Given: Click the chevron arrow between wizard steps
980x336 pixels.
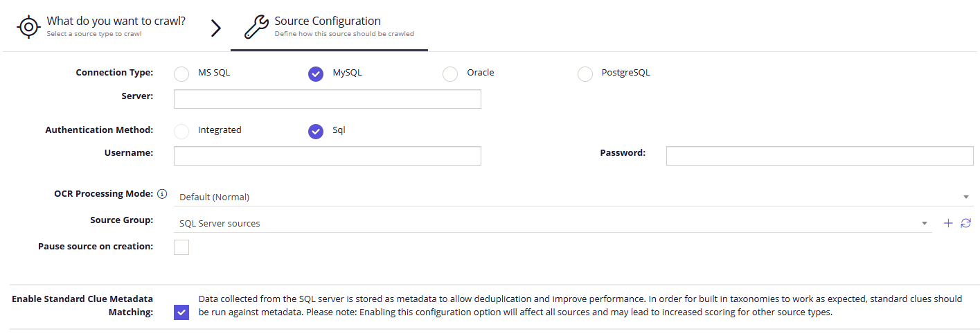Looking at the screenshot, I should [216, 28].
